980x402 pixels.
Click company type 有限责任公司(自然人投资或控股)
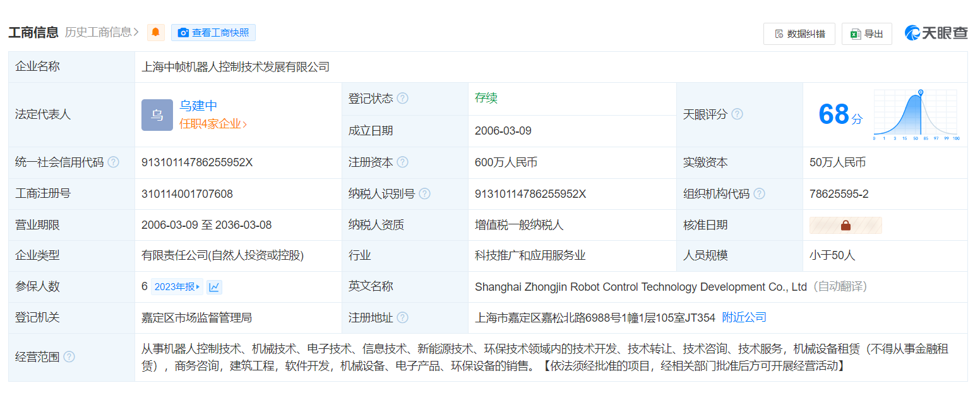[223, 256]
